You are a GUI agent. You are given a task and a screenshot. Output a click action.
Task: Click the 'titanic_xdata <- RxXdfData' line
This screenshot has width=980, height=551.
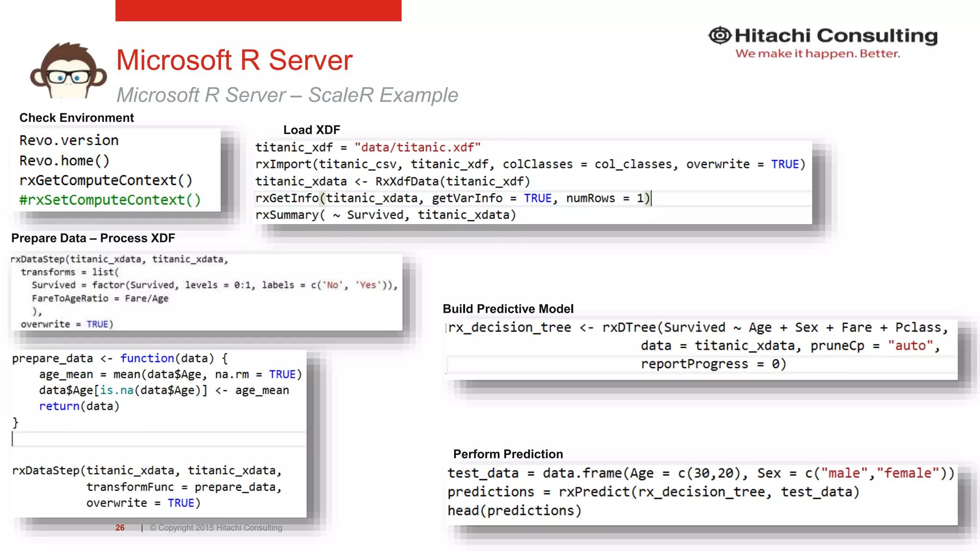coord(392,181)
